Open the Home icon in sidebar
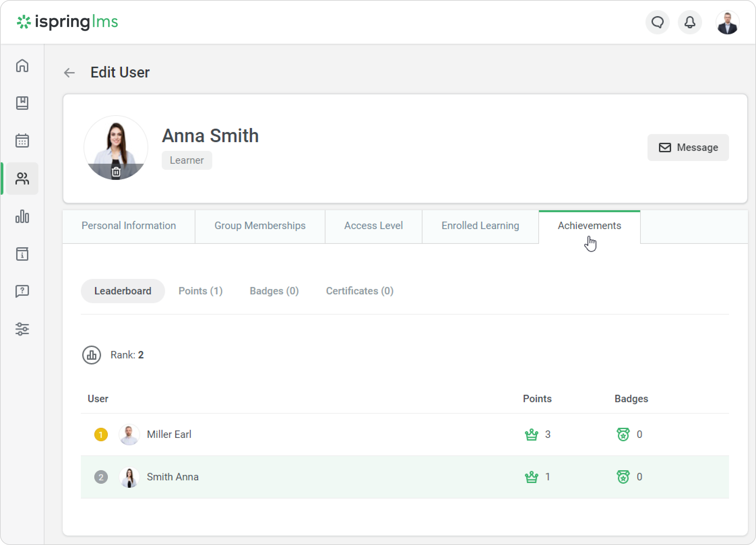The height and width of the screenshot is (545, 756). (22, 66)
